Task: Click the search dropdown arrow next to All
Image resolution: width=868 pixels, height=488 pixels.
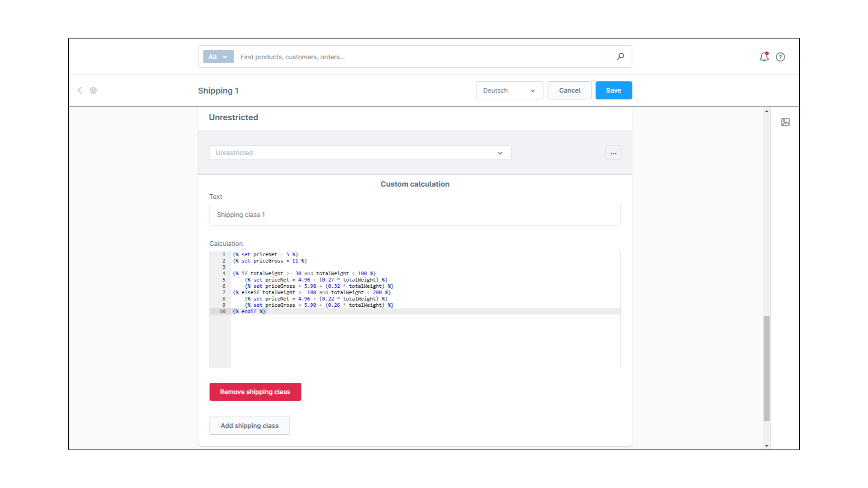Action: click(225, 56)
